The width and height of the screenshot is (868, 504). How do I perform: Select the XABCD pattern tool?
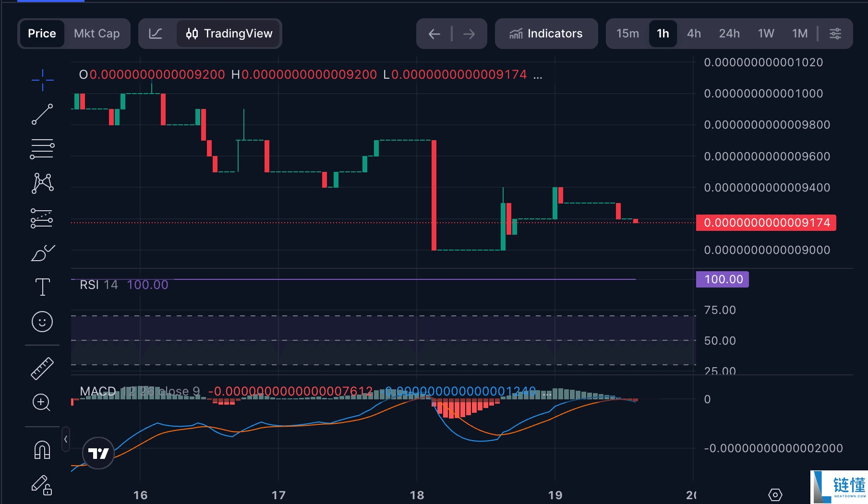tap(42, 183)
